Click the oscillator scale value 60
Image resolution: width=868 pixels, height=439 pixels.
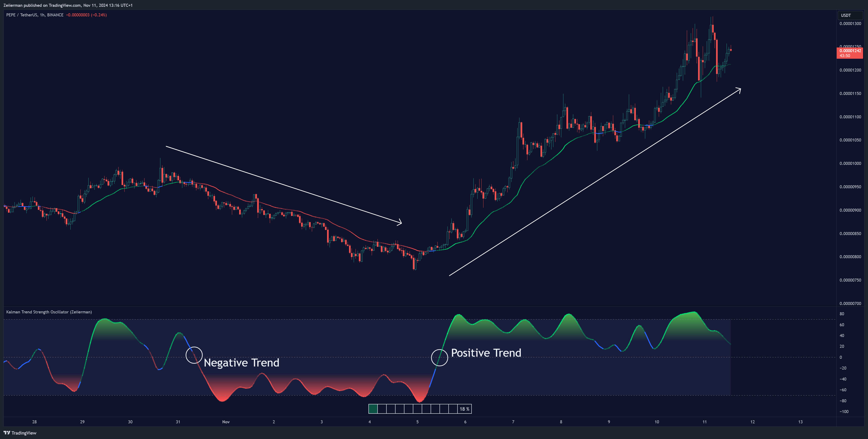[x=842, y=325]
